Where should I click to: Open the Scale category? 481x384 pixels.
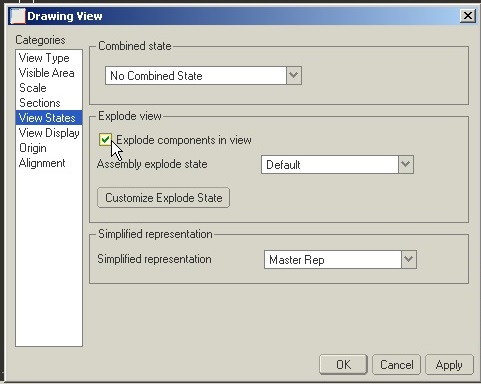49,88
